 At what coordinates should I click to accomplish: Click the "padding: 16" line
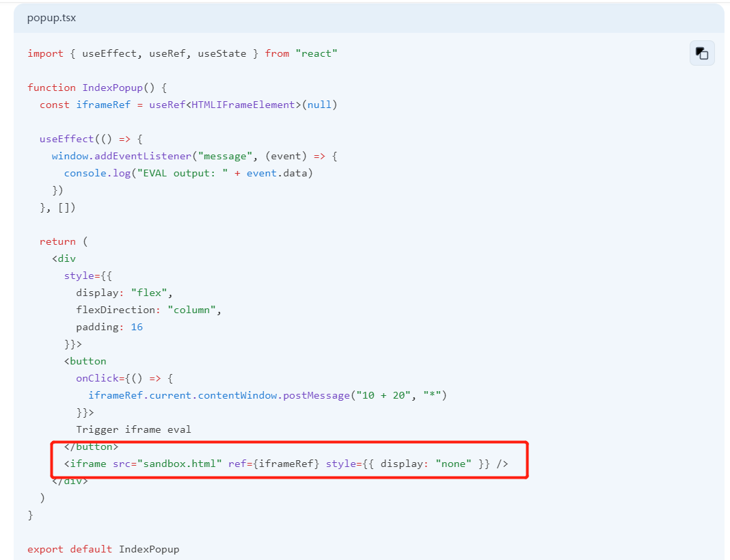coord(109,327)
